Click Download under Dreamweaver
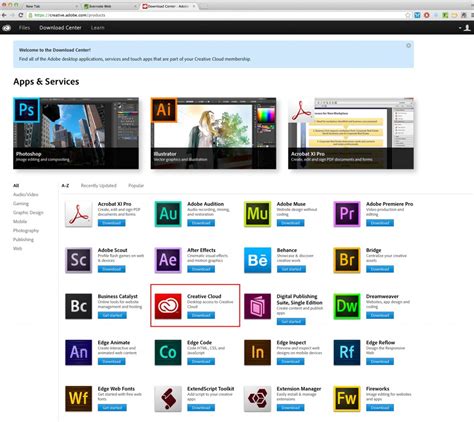 tap(380, 315)
